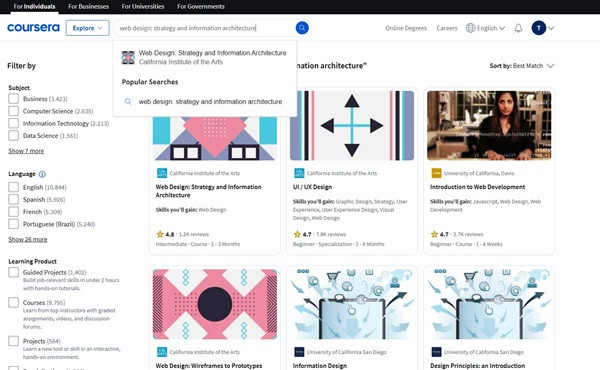Click Information Design course thumbnail

352,304
